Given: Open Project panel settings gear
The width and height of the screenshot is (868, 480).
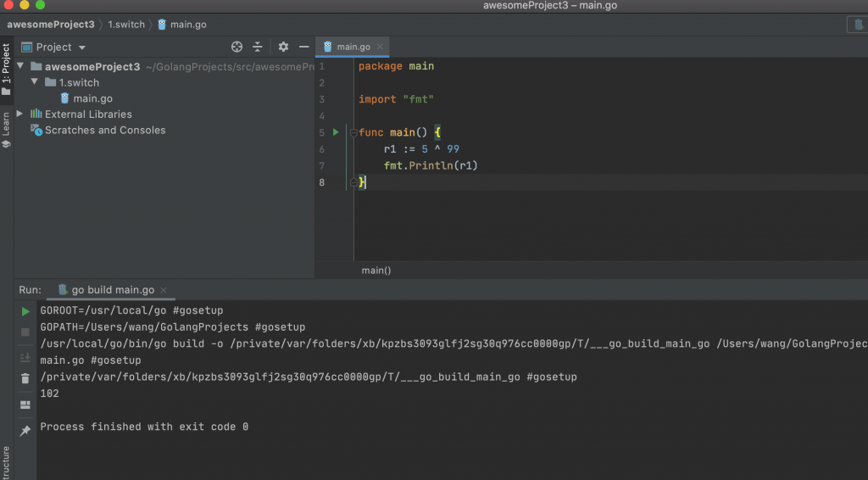Looking at the screenshot, I should click(283, 47).
